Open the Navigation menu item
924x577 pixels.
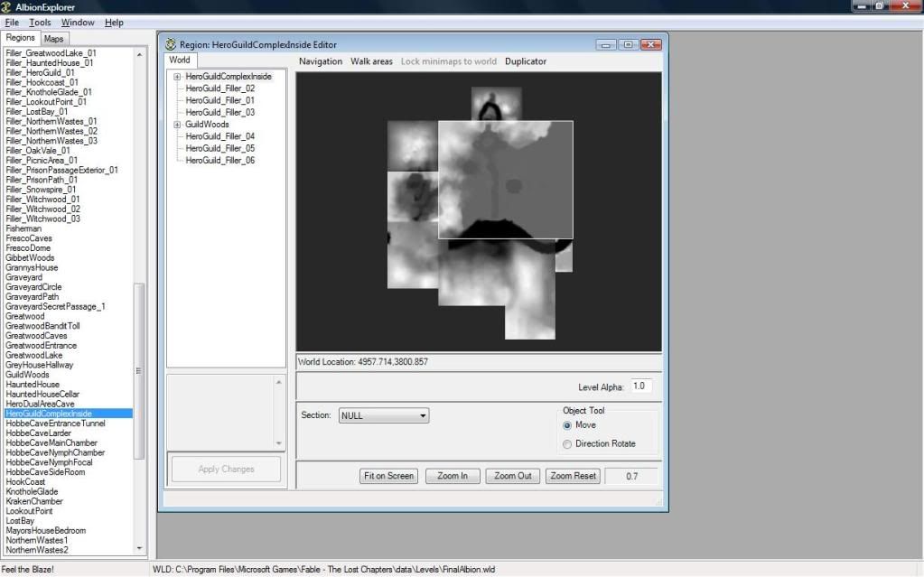pyautogui.click(x=321, y=61)
